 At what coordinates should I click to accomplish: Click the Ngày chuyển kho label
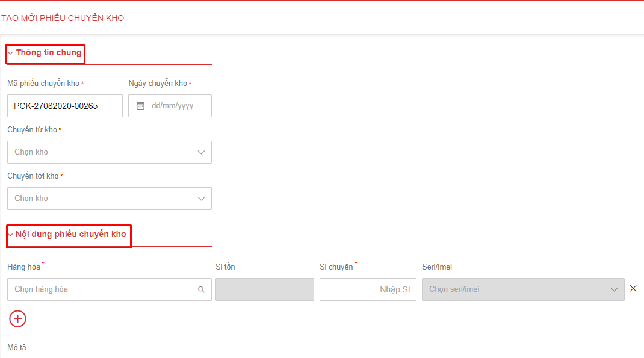pyautogui.click(x=158, y=84)
